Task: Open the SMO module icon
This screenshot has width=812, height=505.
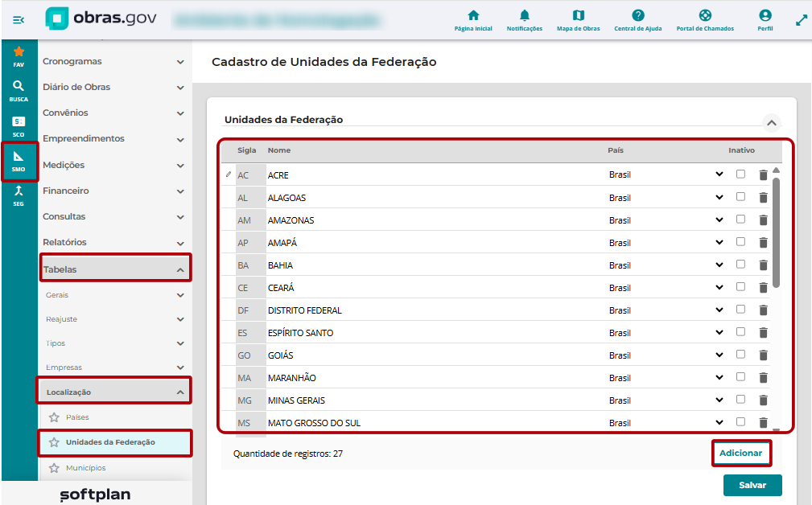Action: [19, 162]
